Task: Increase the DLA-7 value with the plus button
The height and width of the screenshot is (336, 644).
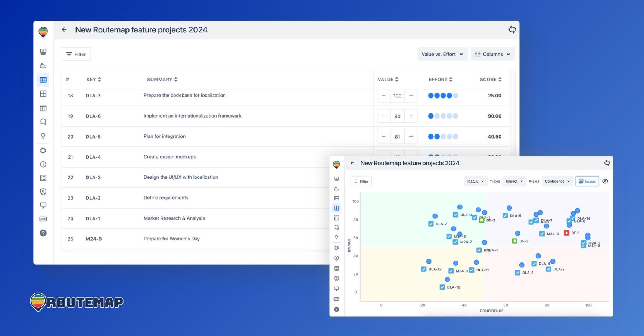Action: point(411,96)
